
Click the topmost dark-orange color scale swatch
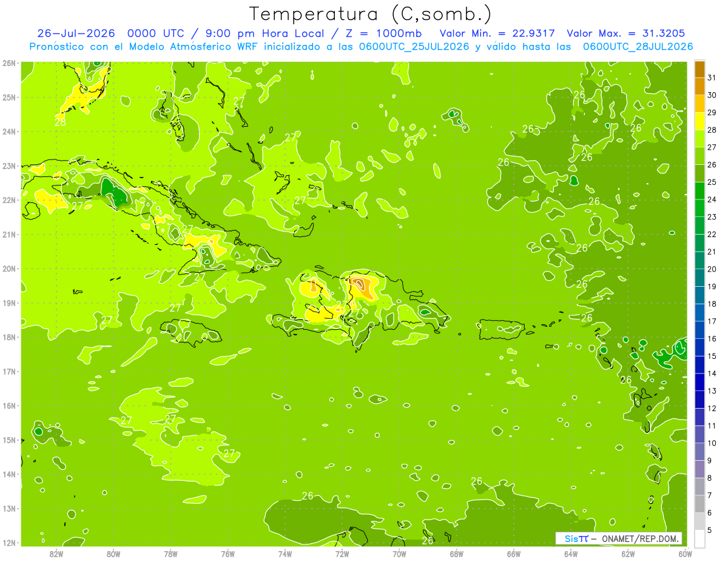(699, 69)
